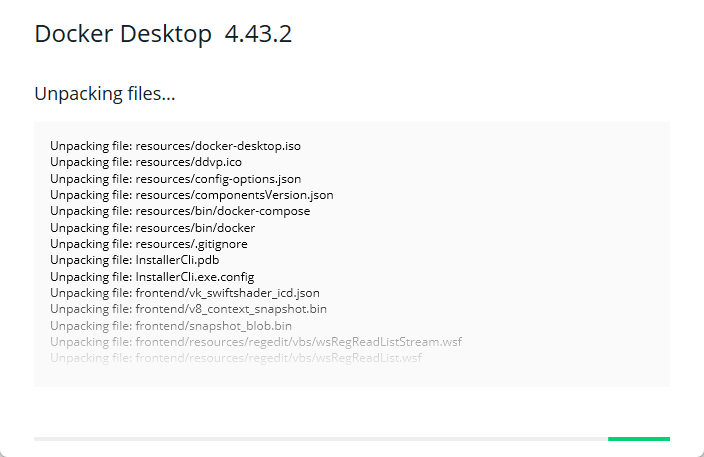Viewport: 704px width, 457px height.
Task: Select the docker-desktop.iso log line
Action: 175,146
